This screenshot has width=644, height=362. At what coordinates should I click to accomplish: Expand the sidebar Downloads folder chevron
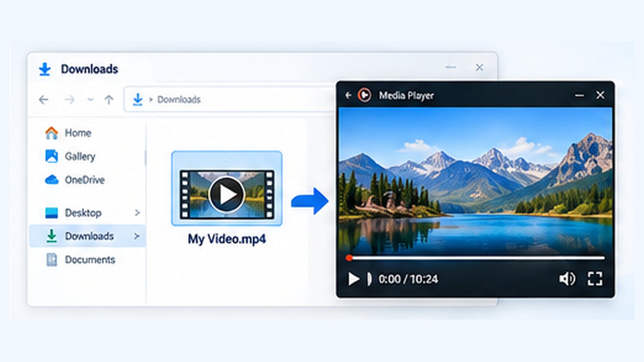click(137, 236)
